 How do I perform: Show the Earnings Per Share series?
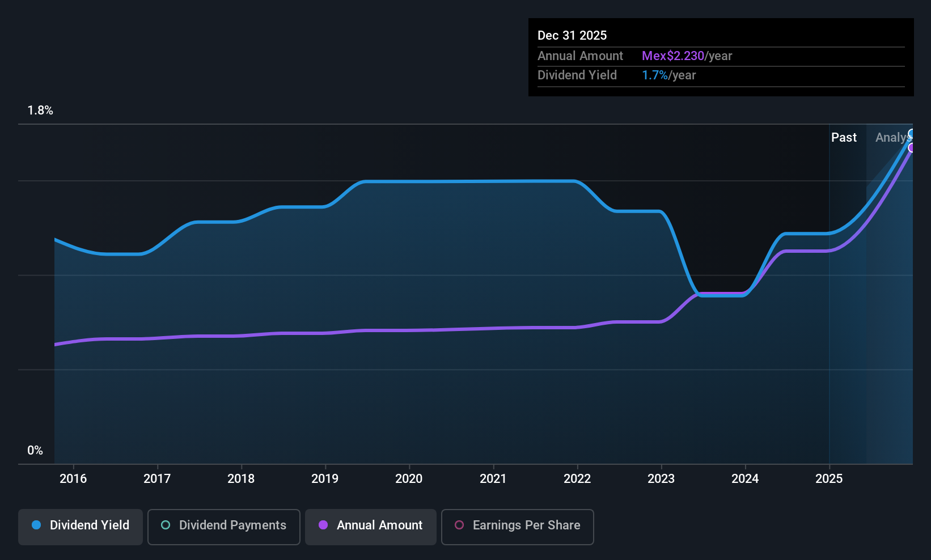(518, 527)
